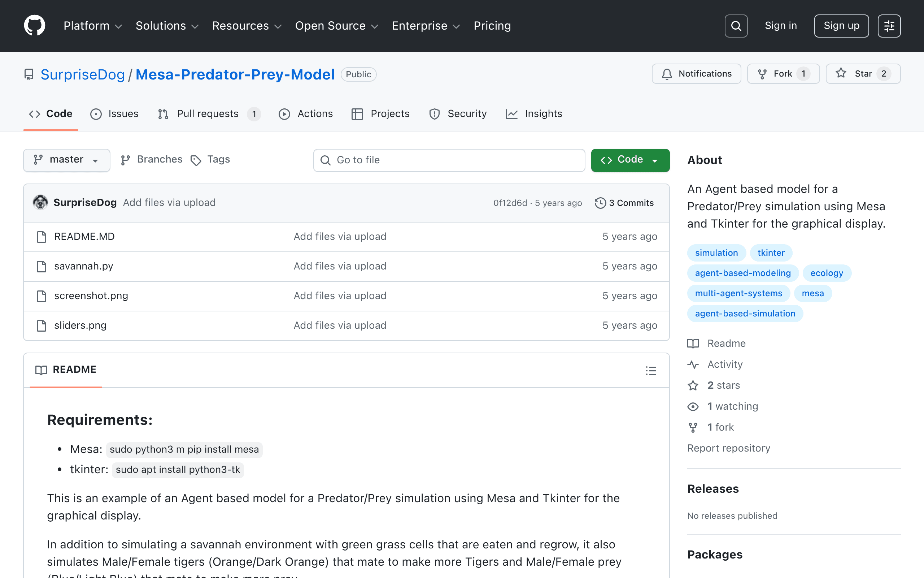The width and height of the screenshot is (924, 578).
Task: Click the 0f12d6d commit hash
Action: click(x=510, y=203)
